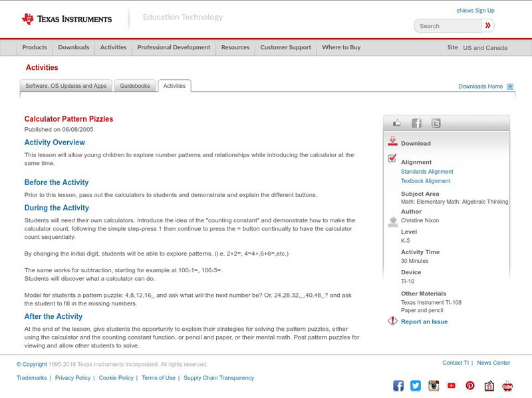The image size is (532, 398).
Task: Expand the Products menu
Action: pyautogui.click(x=35, y=47)
